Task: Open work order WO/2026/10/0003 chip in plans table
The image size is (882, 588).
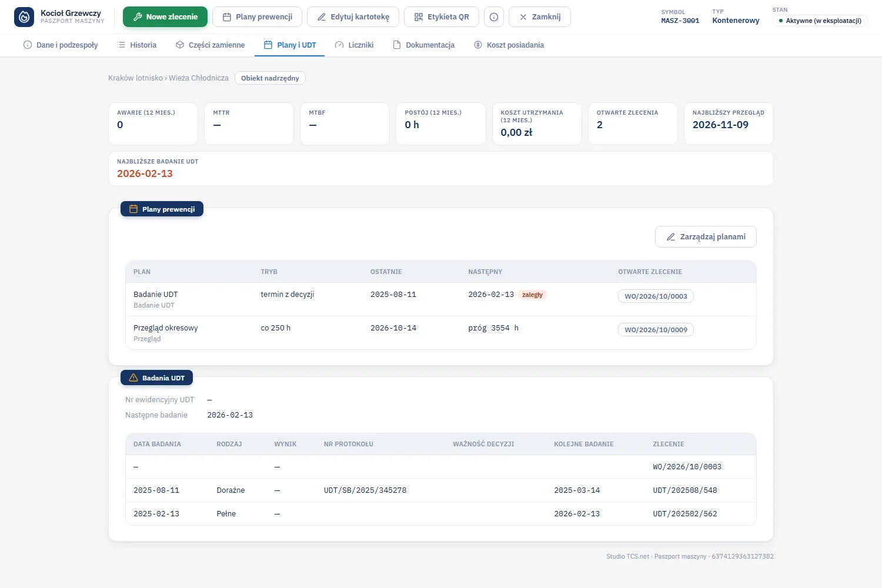Action: [656, 296]
